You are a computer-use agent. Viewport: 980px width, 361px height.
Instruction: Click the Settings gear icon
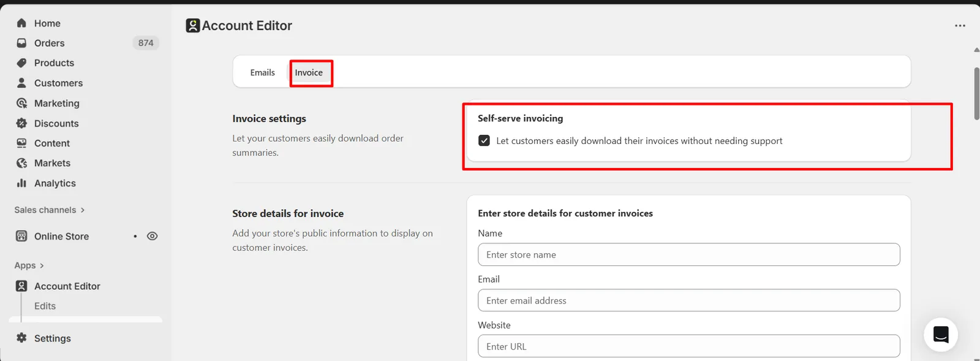[21, 338]
